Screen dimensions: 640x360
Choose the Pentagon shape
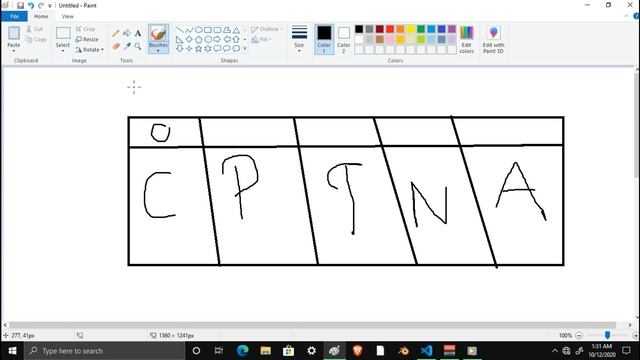click(198, 40)
